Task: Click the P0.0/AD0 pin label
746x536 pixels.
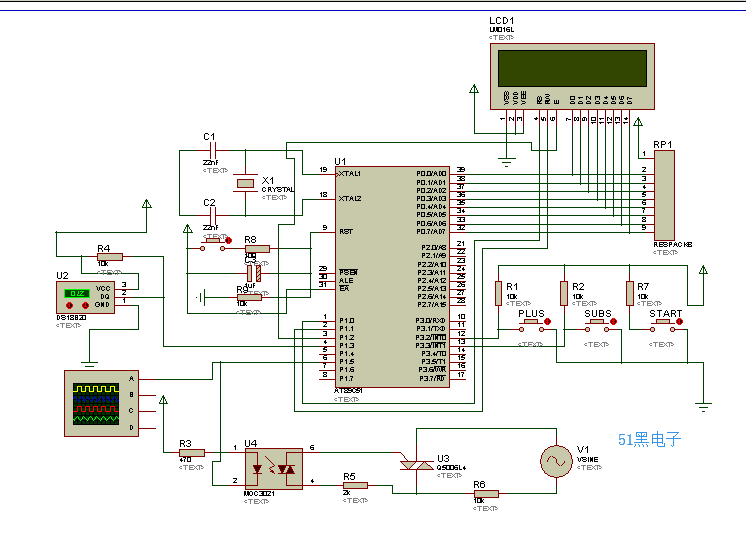Action: point(431,174)
